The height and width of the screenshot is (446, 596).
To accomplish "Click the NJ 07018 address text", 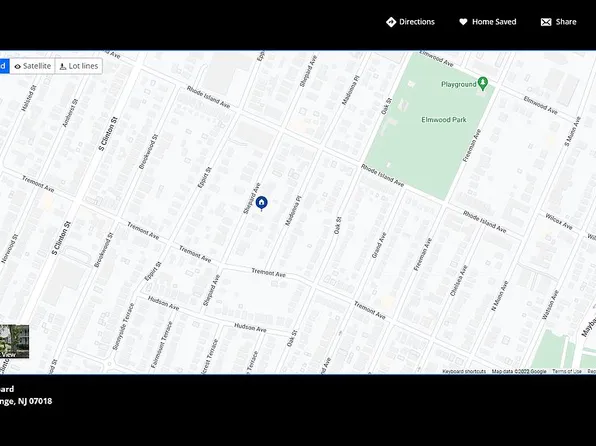I will point(35,401).
